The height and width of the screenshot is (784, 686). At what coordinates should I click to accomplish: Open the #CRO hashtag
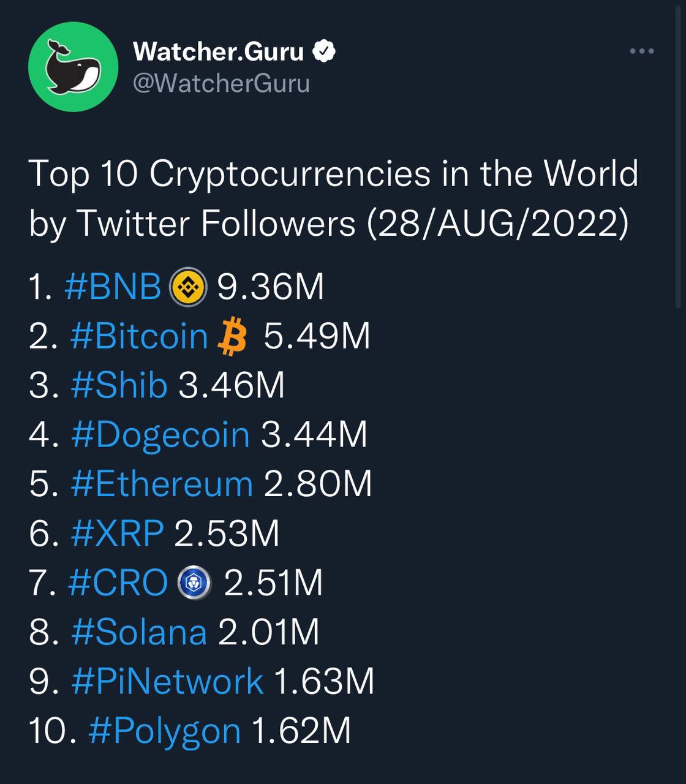(x=118, y=582)
